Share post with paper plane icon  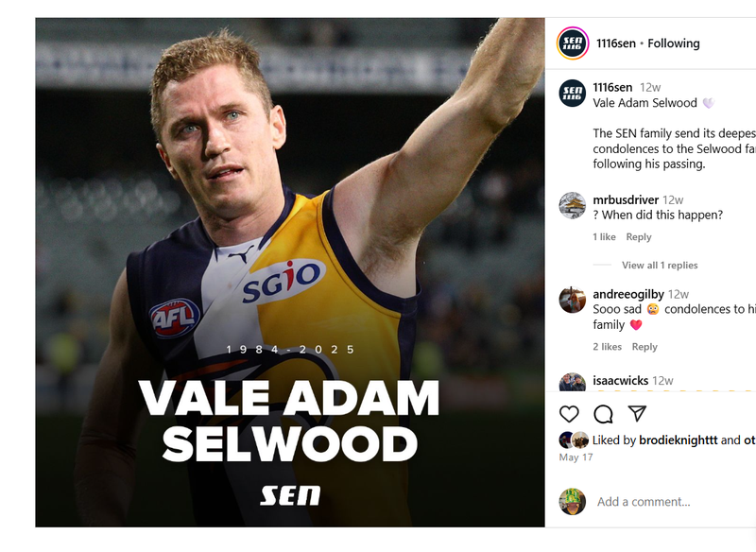click(x=637, y=413)
